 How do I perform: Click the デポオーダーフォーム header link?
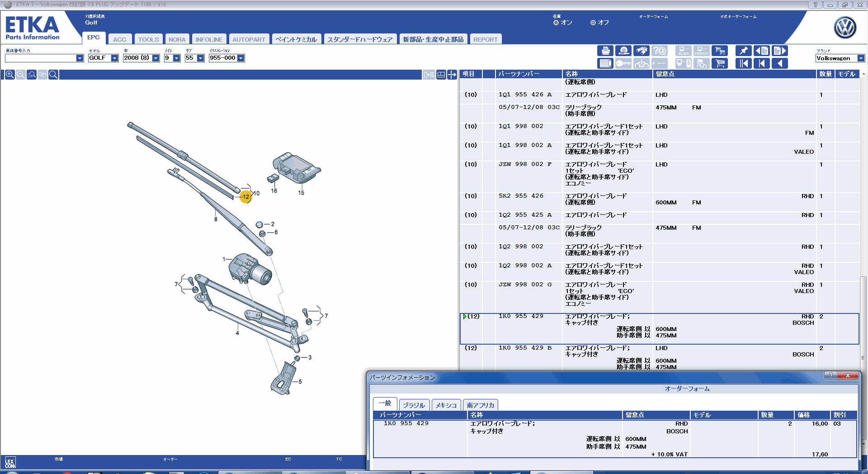click(x=738, y=17)
